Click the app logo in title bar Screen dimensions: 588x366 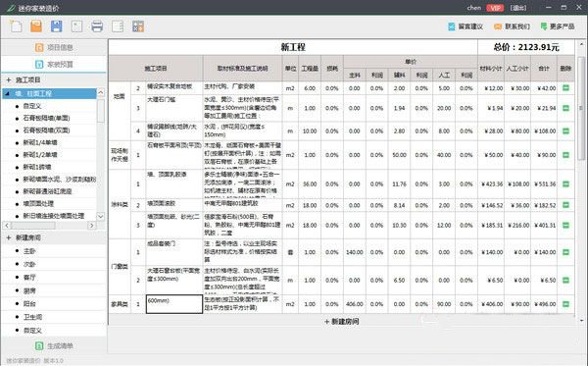[11, 8]
